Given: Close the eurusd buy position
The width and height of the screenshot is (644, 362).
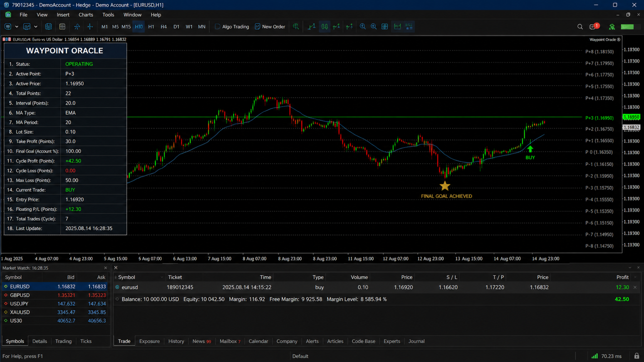Looking at the screenshot, I should pos(635,287).
